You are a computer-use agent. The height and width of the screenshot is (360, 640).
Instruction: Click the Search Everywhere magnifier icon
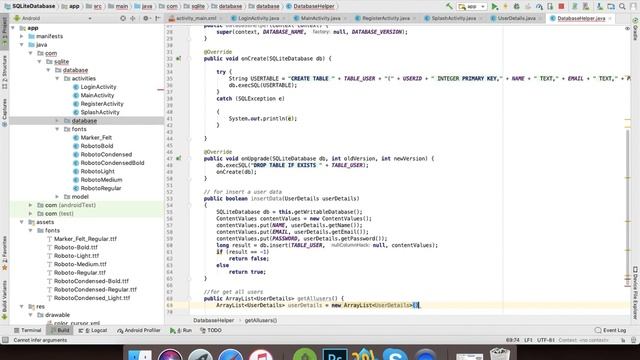click(622, 6)
